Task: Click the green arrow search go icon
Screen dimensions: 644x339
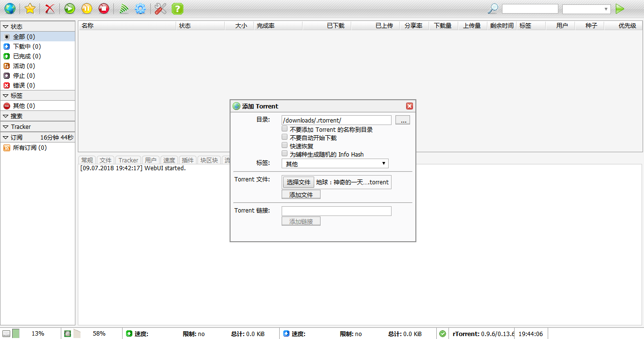Action: [619, 9]
